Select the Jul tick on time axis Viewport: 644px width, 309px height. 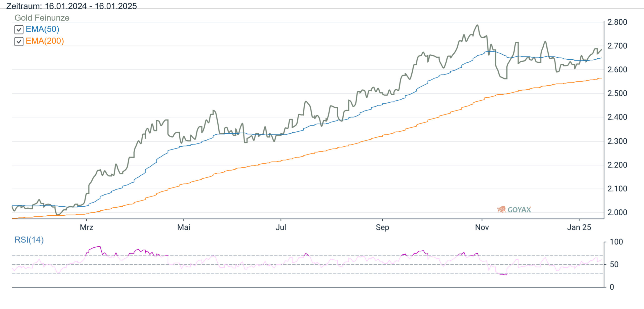(281, 227)
